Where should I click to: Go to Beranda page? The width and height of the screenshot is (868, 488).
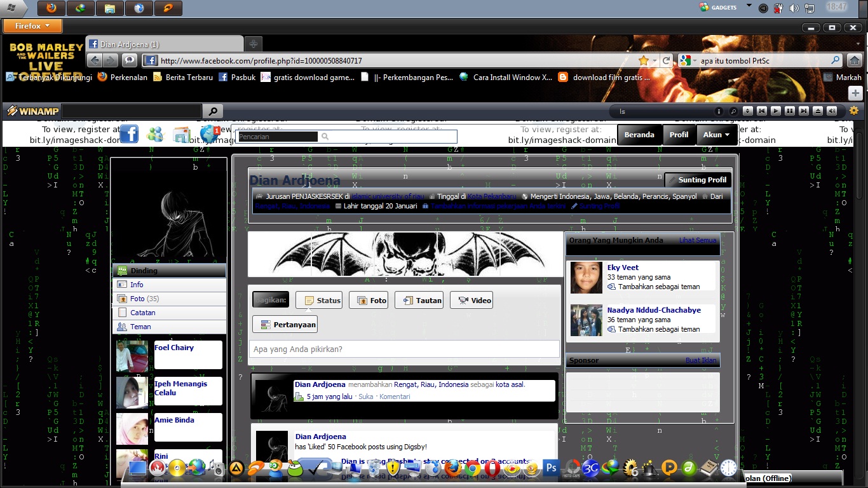(639, 135)
